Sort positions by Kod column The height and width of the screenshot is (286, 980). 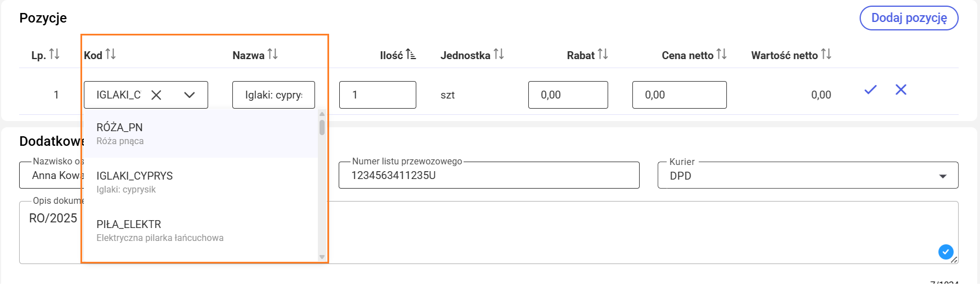[x=110, y=55]
